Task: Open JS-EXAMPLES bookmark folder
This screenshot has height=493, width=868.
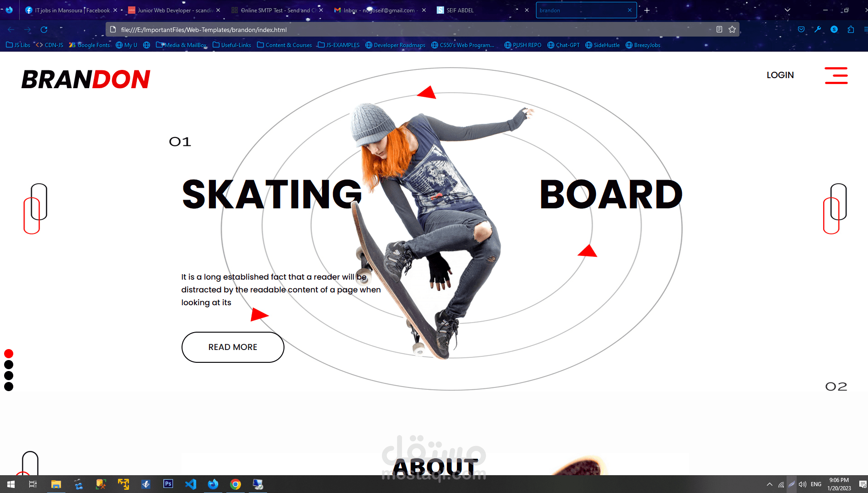Action: pyautogui.click(x=339, y=45)
